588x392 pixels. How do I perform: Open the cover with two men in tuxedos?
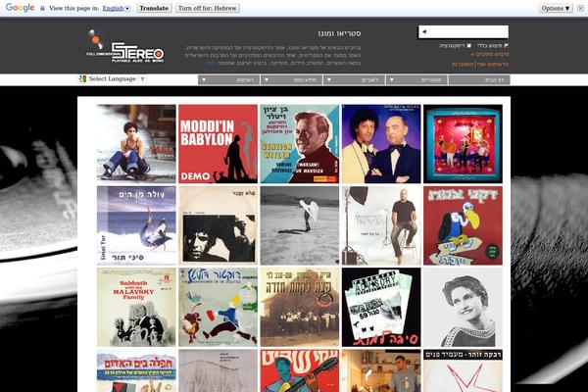point(381,144)
